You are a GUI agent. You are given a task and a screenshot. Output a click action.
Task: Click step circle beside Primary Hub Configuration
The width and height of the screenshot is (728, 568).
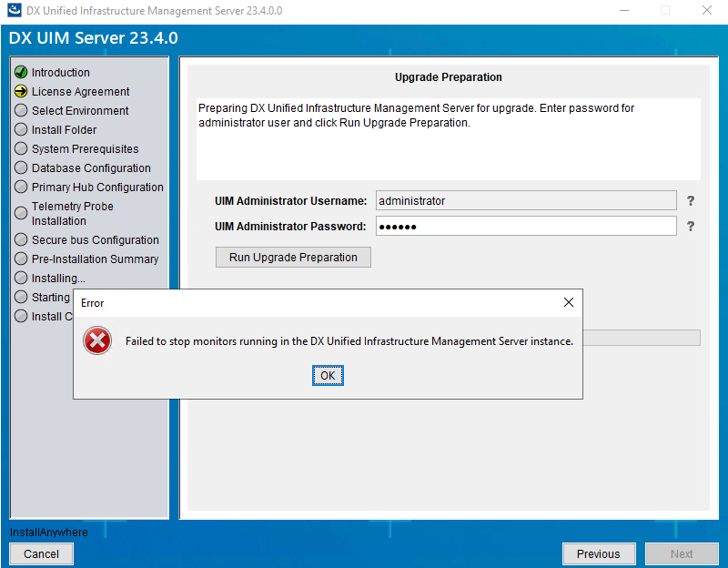click(21, 187)
